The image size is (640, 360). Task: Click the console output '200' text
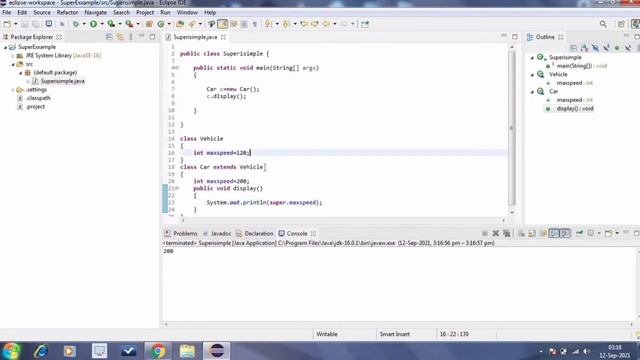point(169,251)
